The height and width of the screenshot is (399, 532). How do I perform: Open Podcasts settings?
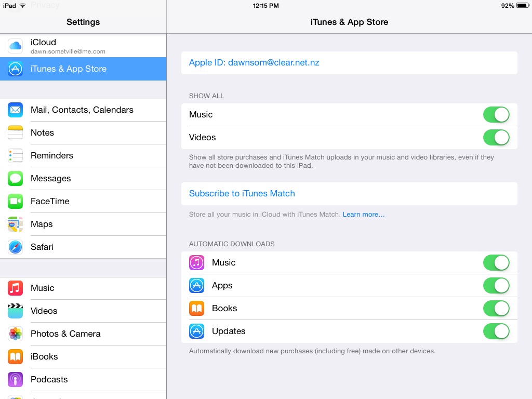(x=83, y=379)
